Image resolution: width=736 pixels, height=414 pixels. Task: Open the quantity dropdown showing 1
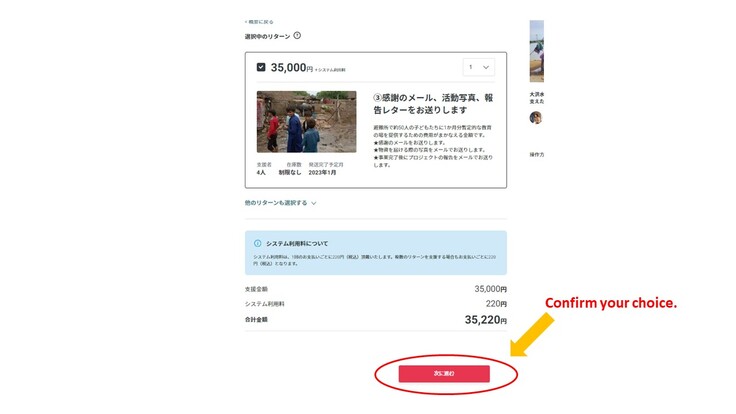pos(479,67)
